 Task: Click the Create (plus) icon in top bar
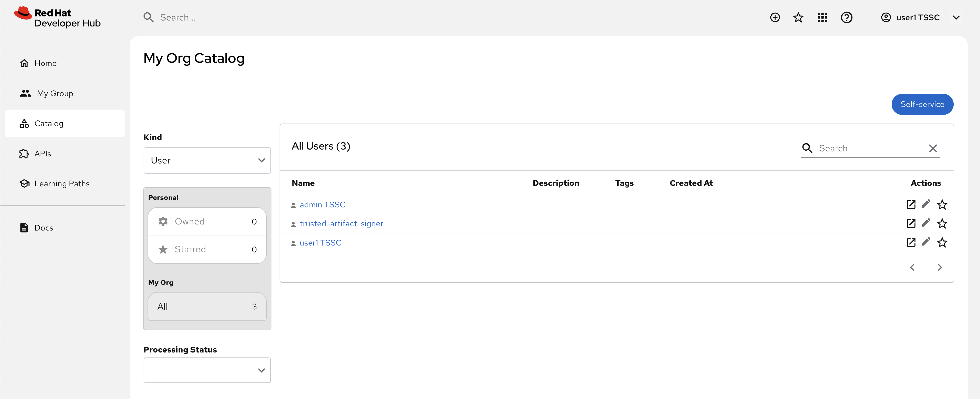pos(775,17)
